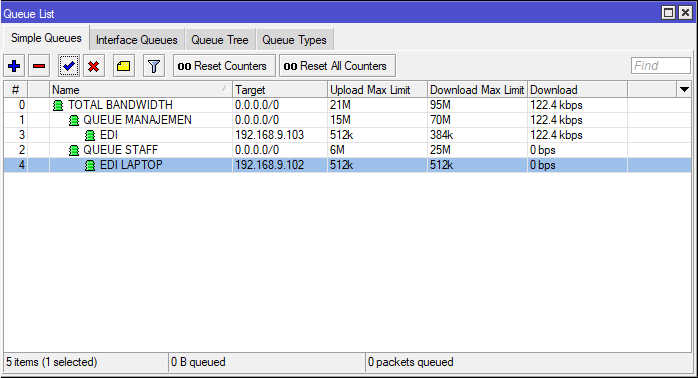Remove selected queue with red minus icon
This screenshot has height=378, width=698.
point(39,66)
